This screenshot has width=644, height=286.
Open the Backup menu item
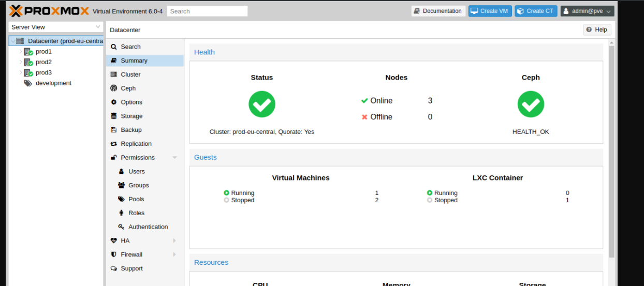click(x=145, y=130)
